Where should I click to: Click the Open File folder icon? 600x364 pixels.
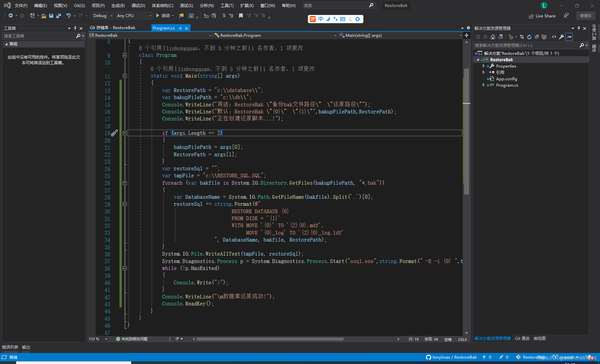(44, 16)
